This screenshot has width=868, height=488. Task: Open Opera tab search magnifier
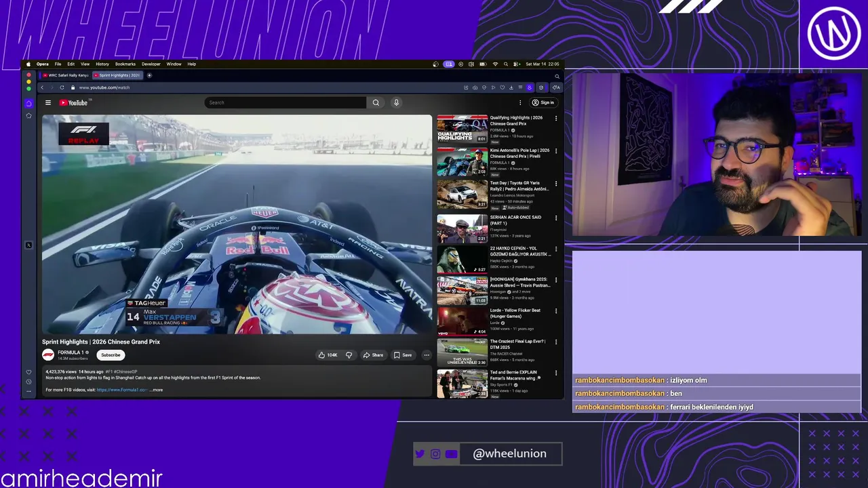click(557, 76)
